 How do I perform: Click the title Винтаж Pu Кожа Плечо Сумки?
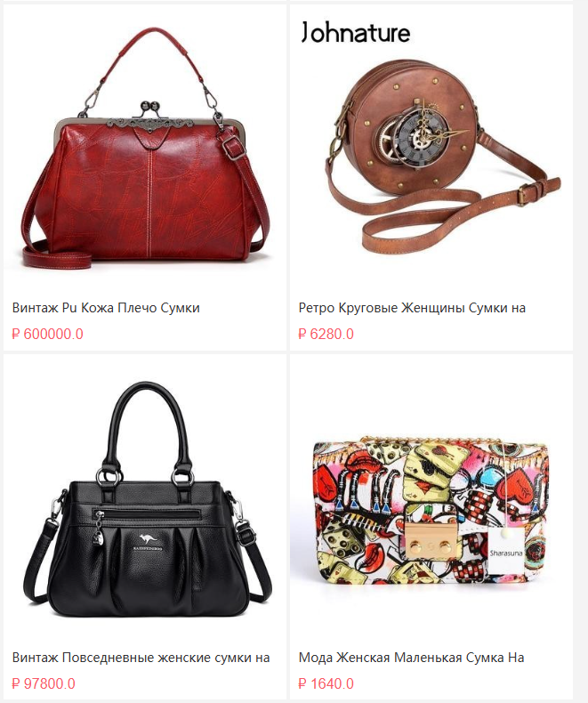(x=106, y=308)
